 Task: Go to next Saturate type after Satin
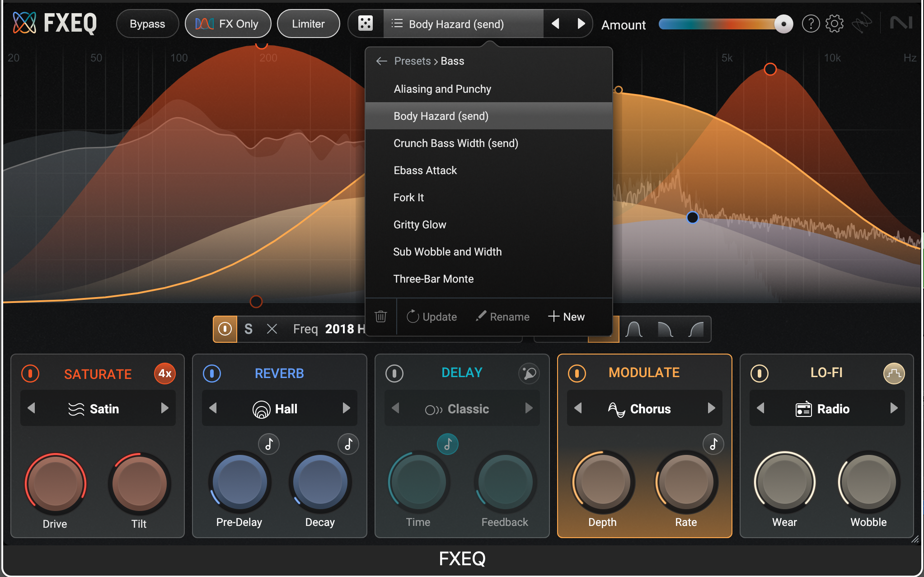(165, 408)
